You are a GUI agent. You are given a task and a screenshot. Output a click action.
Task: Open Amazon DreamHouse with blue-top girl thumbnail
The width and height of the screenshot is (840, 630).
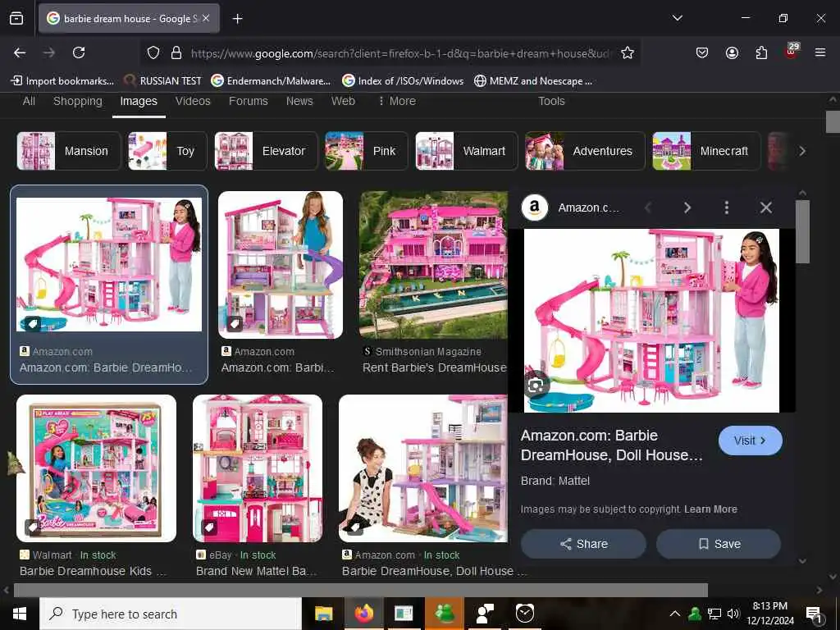[x=281, y=265]
